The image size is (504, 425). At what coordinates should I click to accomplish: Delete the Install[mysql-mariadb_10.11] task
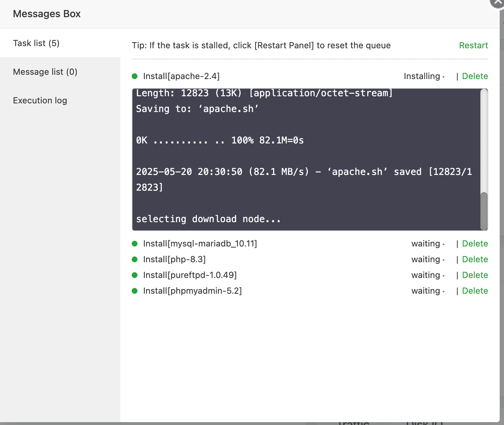point(475,244)
